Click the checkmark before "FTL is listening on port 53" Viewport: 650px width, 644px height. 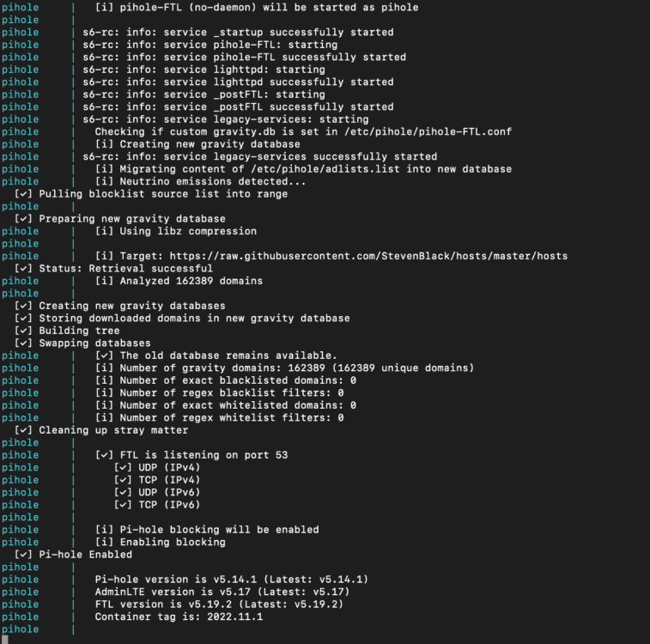tap(104, 455)
